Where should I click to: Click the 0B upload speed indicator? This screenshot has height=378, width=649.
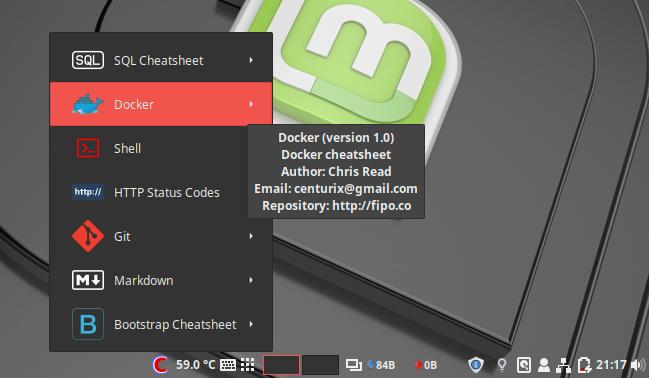[x=426, y=365]
